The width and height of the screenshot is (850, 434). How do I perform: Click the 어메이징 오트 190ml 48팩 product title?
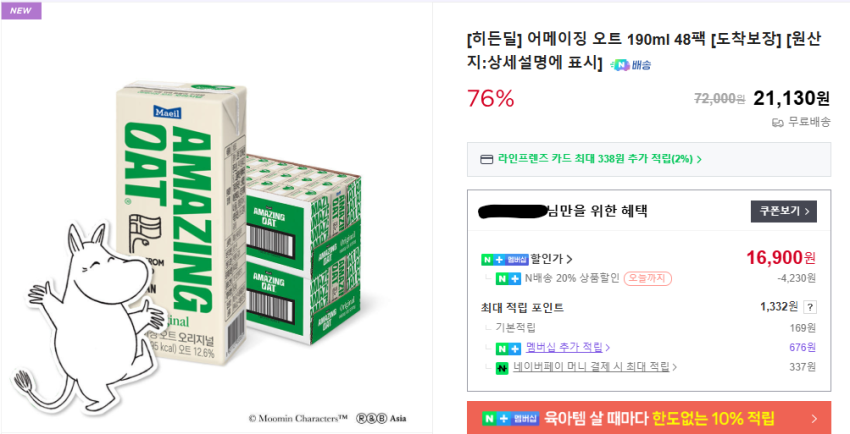(642, 40)
